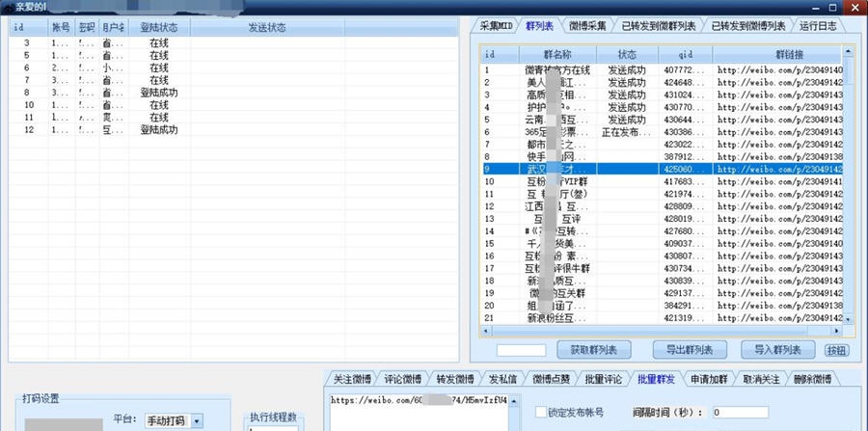
Task: Click qid 407772 cell in row 1
Action: pyautogui.click(x=686, y=70)
